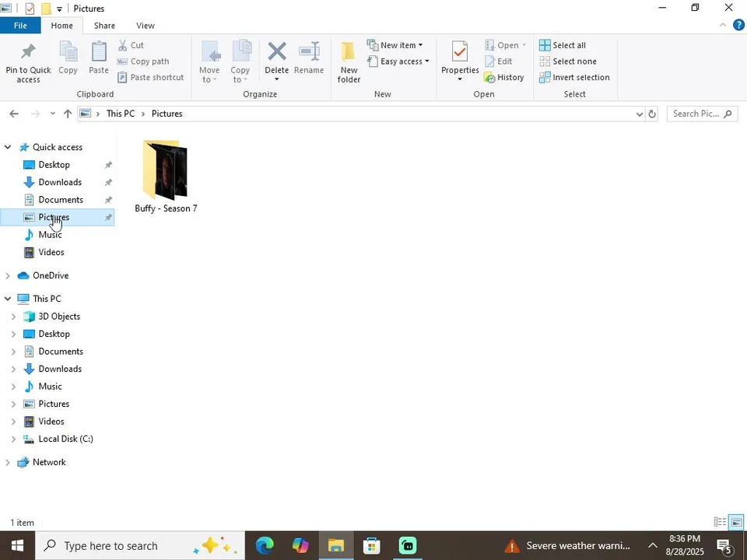Open Microsoft Edge from taskbar

pos(265,546)
